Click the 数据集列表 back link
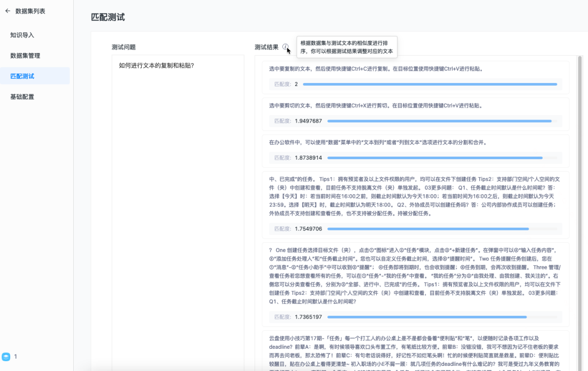588x371 pixels. point(30,11)
